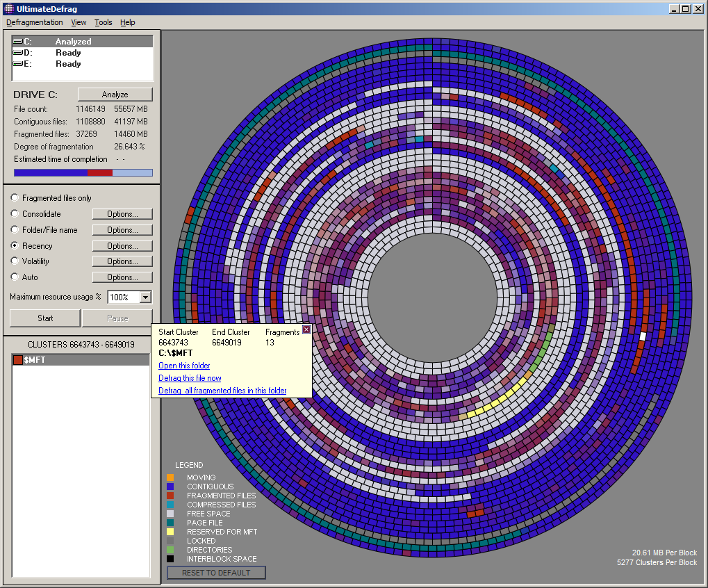
Task: Click the white selected block on disk map
Action: (x=643, y=336)
